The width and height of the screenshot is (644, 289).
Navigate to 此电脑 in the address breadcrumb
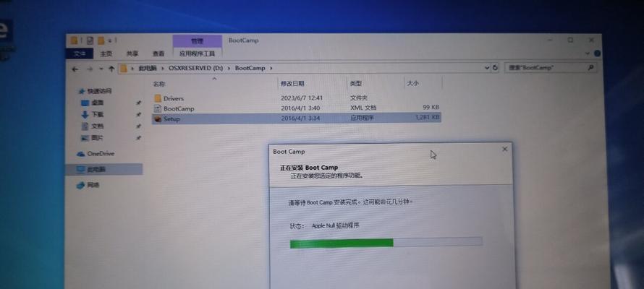point(148,69)
